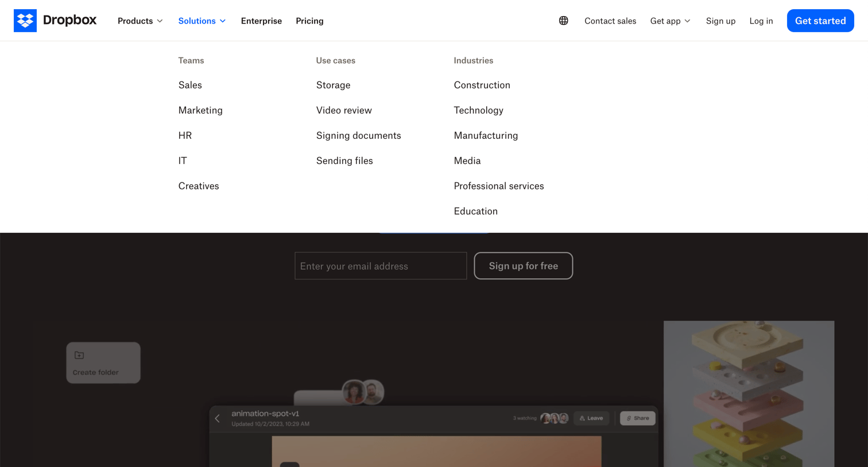Choose Signing documents use case
The image size is (868, 467).
coord(359,135)
